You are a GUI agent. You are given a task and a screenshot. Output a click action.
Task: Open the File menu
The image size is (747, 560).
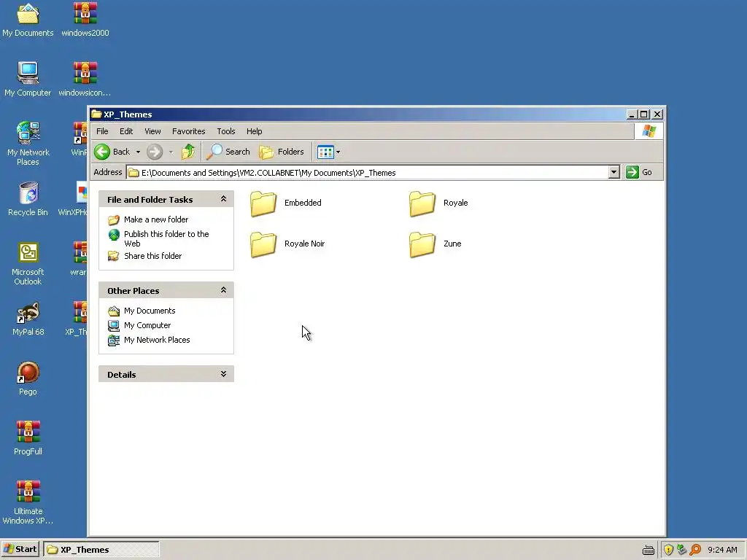click(102, 131)
